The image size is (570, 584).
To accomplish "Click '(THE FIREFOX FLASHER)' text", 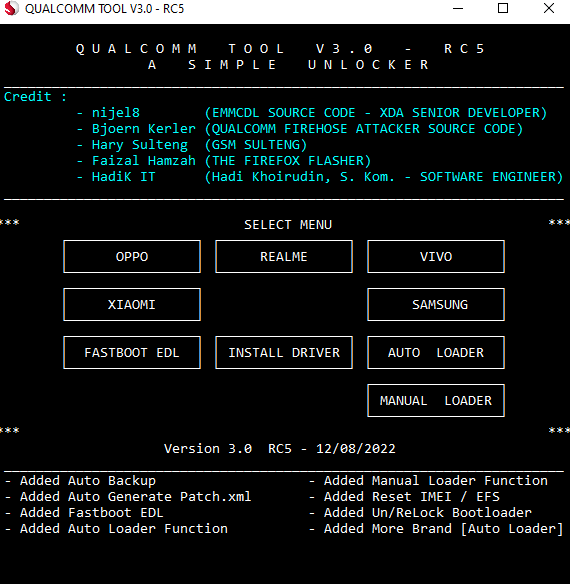I will tap(288, 161).
